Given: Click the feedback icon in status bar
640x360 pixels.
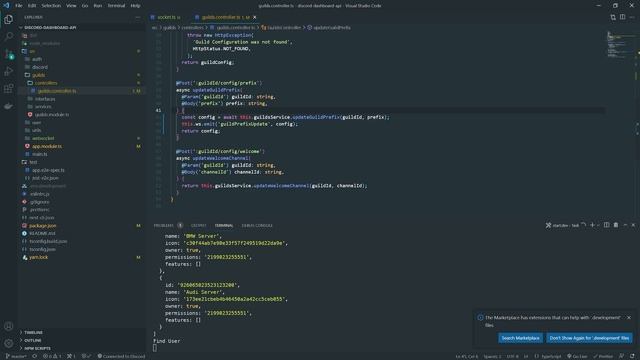Looking at the screenshot, I should 621,356.
